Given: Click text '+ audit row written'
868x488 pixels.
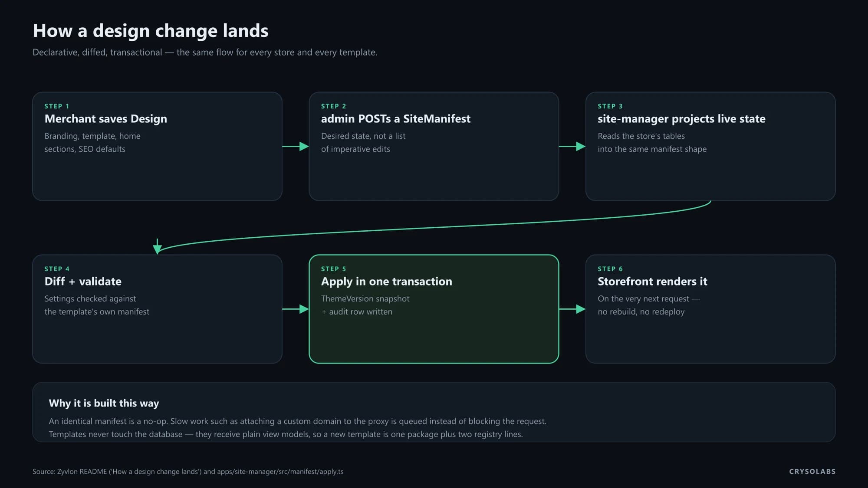Looking at the screenshot, I should click(x=357, y=312).
